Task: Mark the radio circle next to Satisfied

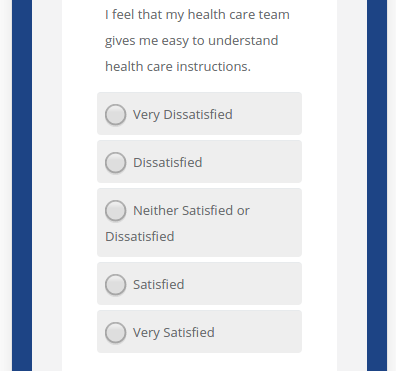Action: click(115, 284)
